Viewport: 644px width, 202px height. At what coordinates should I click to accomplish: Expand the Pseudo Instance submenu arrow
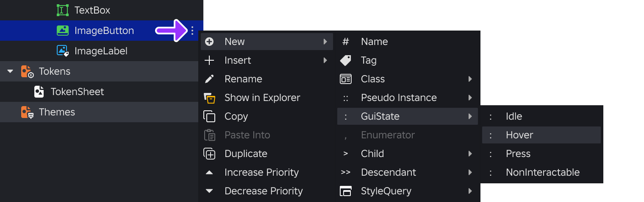point(470,98)
